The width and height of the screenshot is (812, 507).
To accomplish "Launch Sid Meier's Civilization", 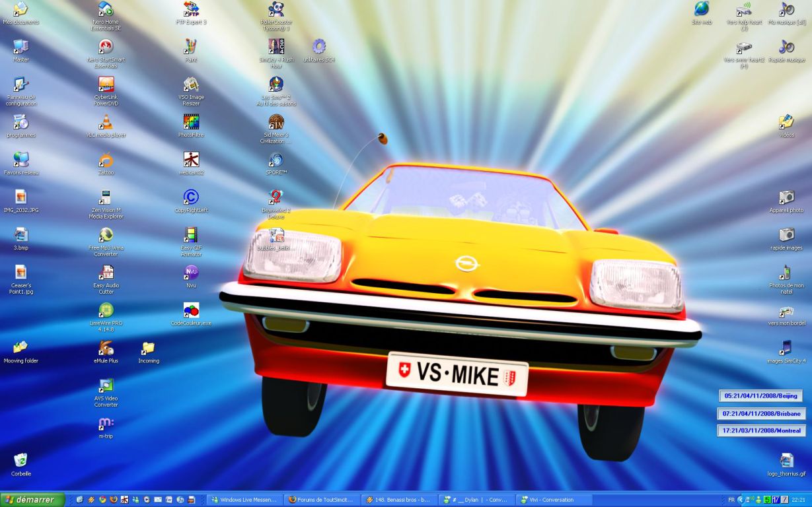I will pyautogui.click(x=276, y=122).
